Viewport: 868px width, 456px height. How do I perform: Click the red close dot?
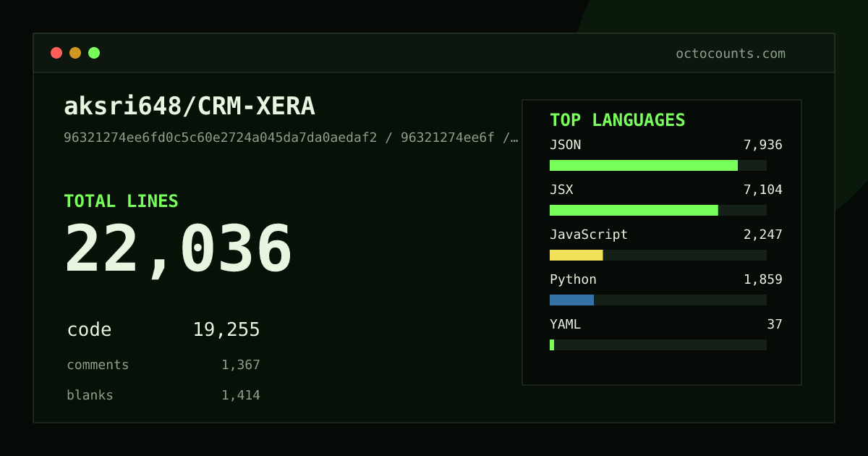(x=56, y=53)
